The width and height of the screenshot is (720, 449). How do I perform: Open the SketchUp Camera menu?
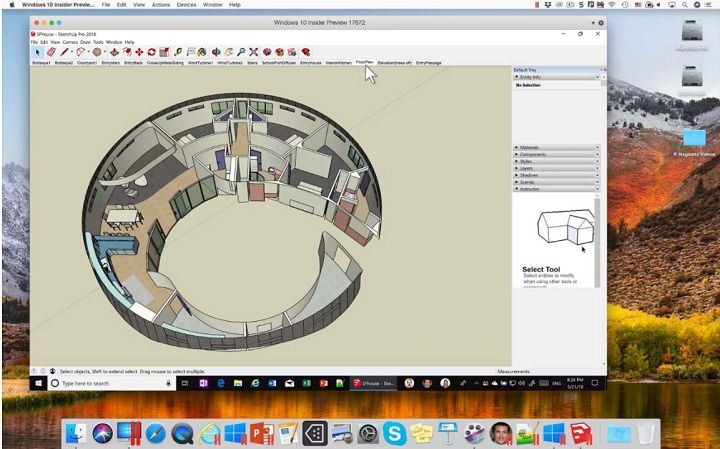[70, 42]
